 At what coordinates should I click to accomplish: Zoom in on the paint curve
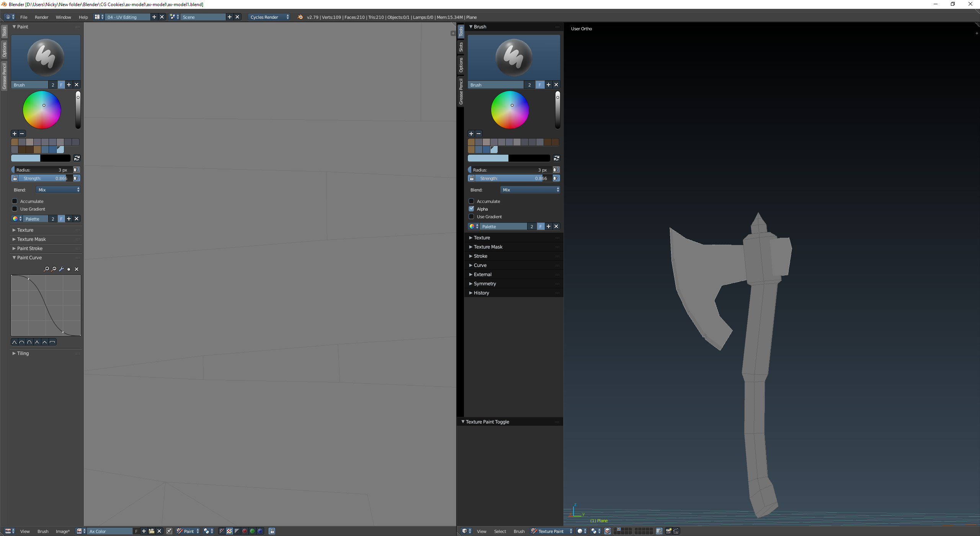pyautogui.click(x=46, y=269)
